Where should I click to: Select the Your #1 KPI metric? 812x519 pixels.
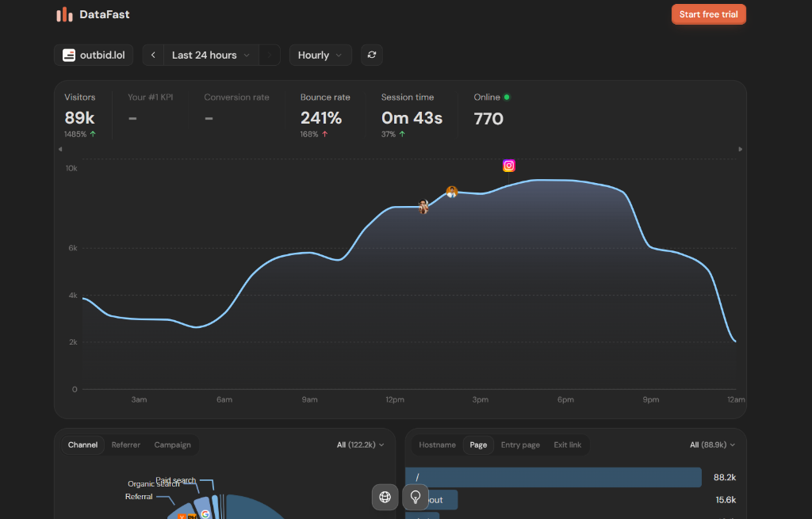[150, 109]
